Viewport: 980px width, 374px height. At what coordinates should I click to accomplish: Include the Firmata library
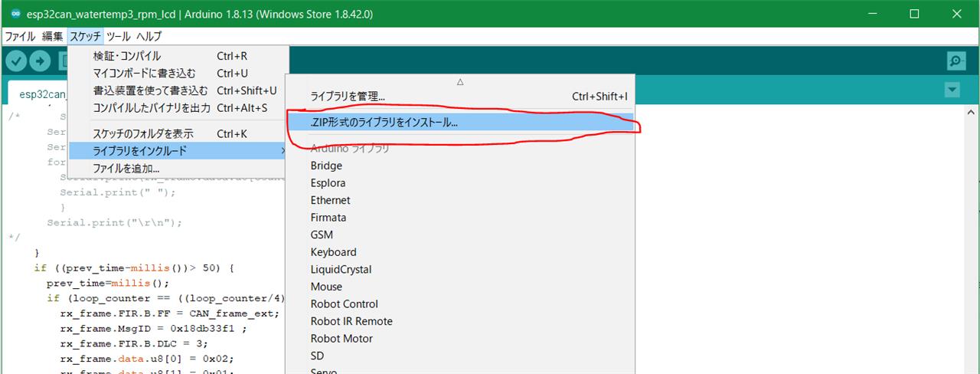(460, 218)
